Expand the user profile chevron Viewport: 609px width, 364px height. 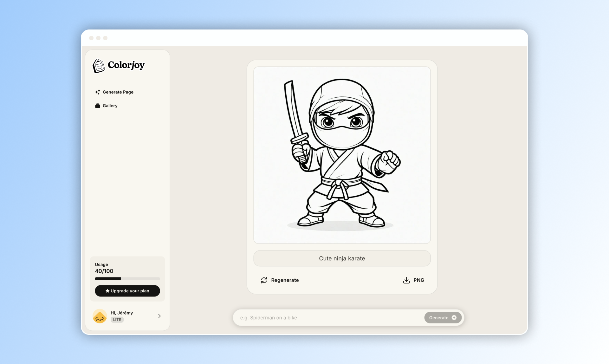point(159,316)
